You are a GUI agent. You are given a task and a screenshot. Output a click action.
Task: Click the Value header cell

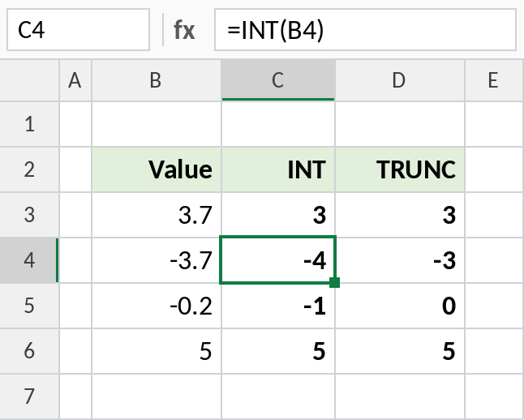click(x=157, y=169)
